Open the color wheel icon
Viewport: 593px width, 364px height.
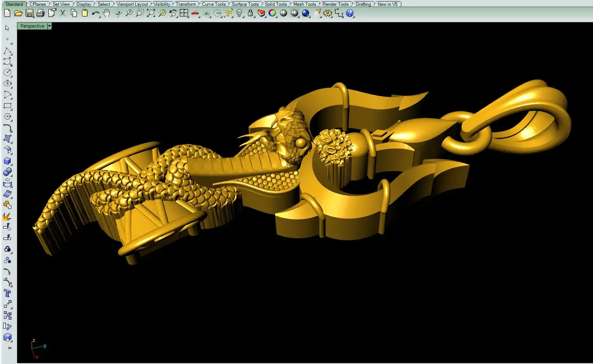272,13
